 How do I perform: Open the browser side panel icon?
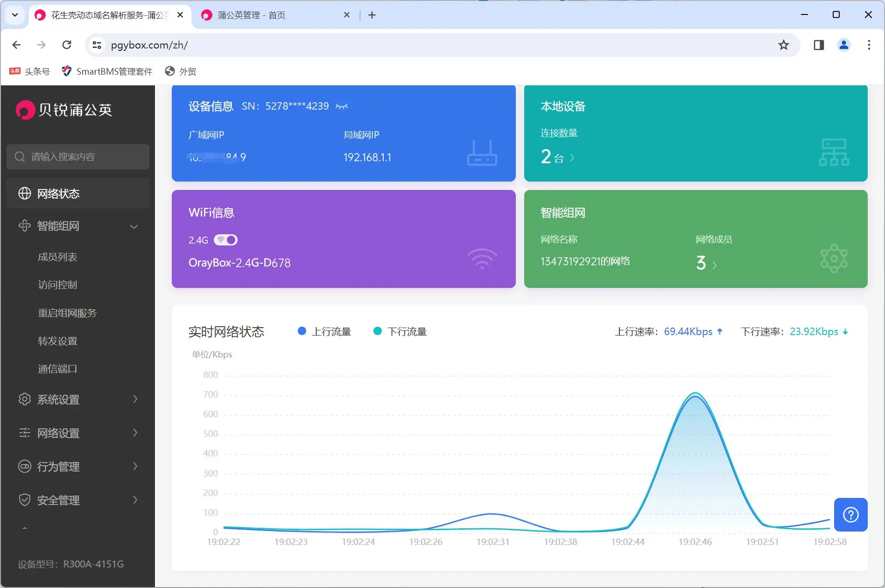pos(819,45)
